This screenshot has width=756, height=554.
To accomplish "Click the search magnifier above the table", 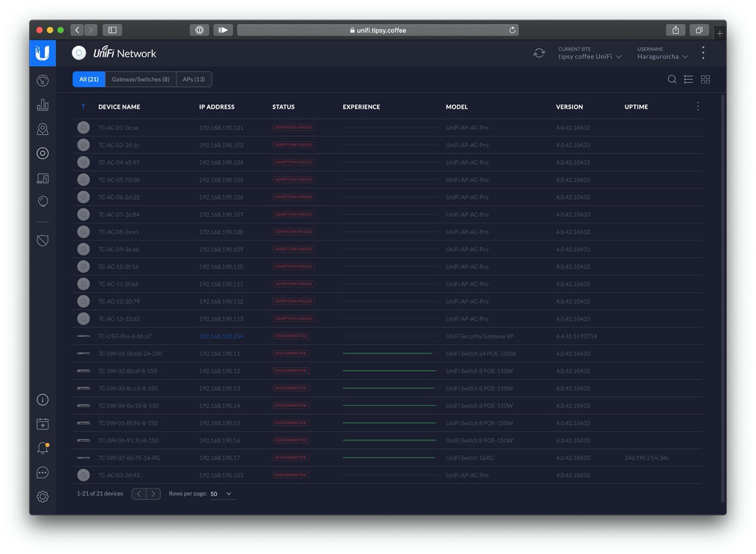I will [672, 79].
